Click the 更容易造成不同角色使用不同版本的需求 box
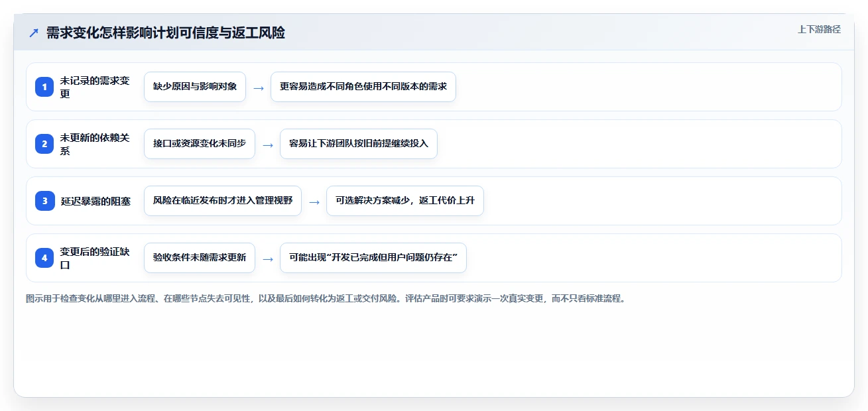This screenshot has width=868, height=411. 363,87
